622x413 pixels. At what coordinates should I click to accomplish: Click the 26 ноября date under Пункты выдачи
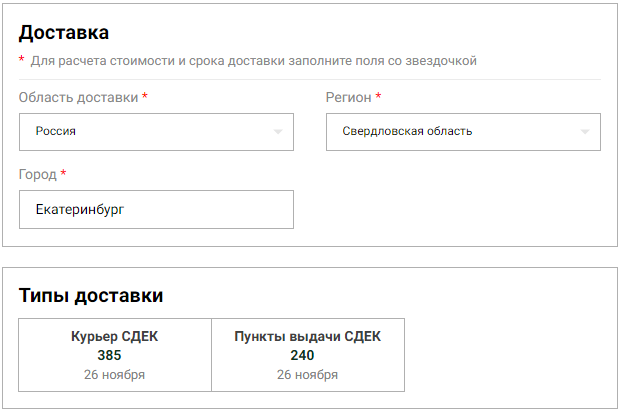307,375
